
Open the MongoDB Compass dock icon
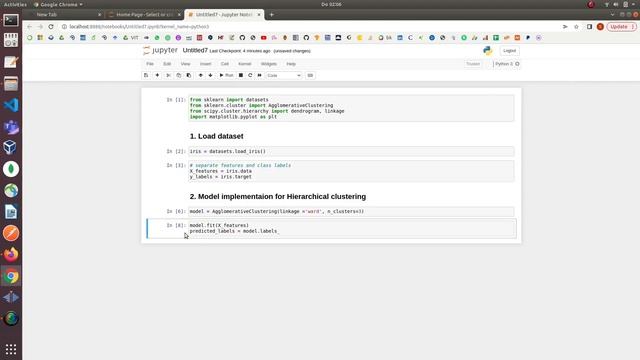(11, 169)
